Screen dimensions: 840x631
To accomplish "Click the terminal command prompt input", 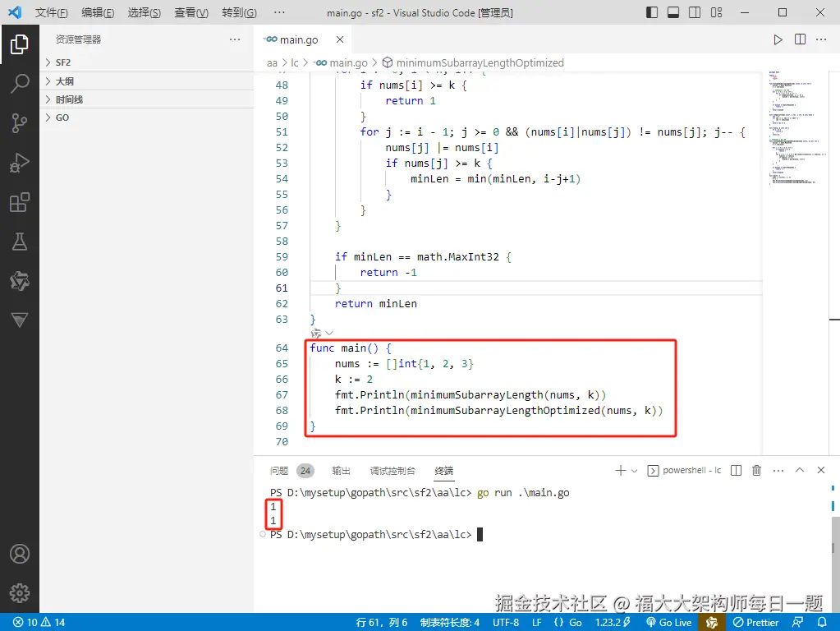I will click(x=480, y=535).
